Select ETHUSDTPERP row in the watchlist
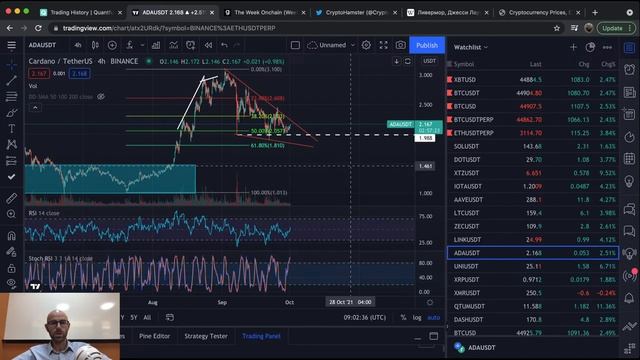 (x=533, y=133)
